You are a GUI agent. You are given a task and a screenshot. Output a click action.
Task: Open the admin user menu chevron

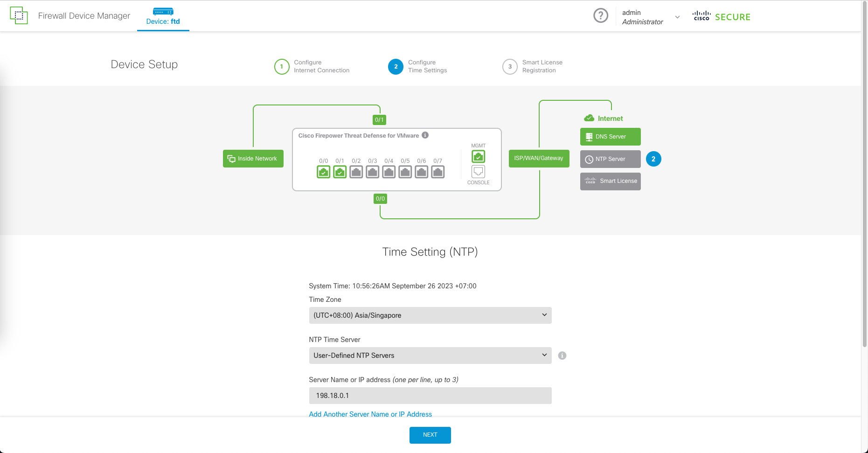(677, 17)
